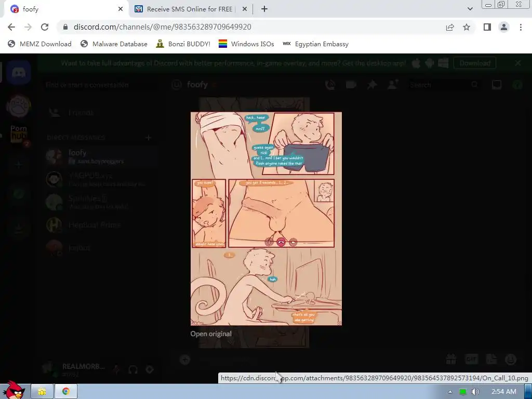The width and height of the screenshot is (532, 399).
Task: Go back to the previous page
Action: (11, 27)
